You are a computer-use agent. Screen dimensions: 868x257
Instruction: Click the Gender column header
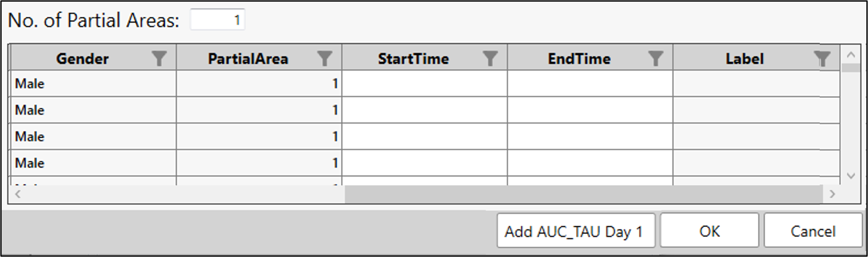82,58
